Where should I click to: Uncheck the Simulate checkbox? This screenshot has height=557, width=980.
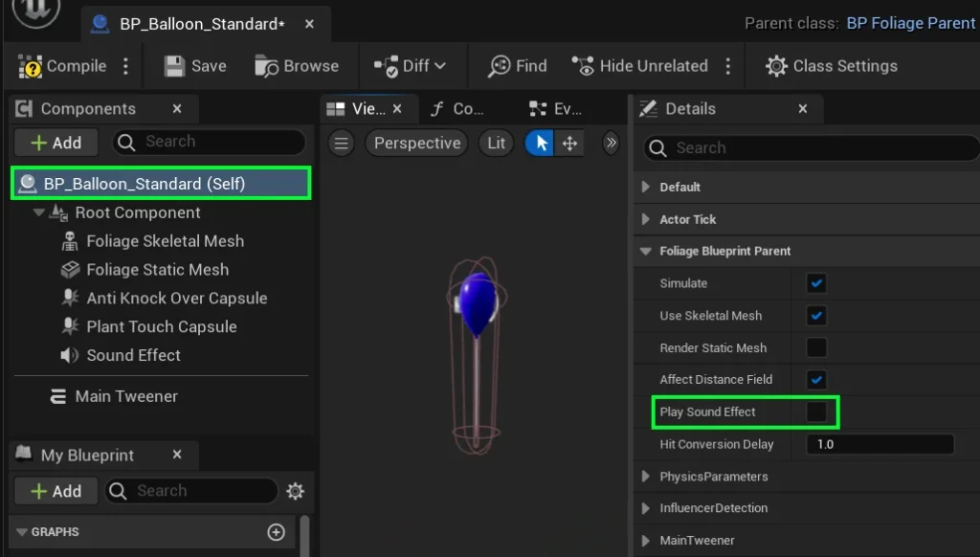816,283
